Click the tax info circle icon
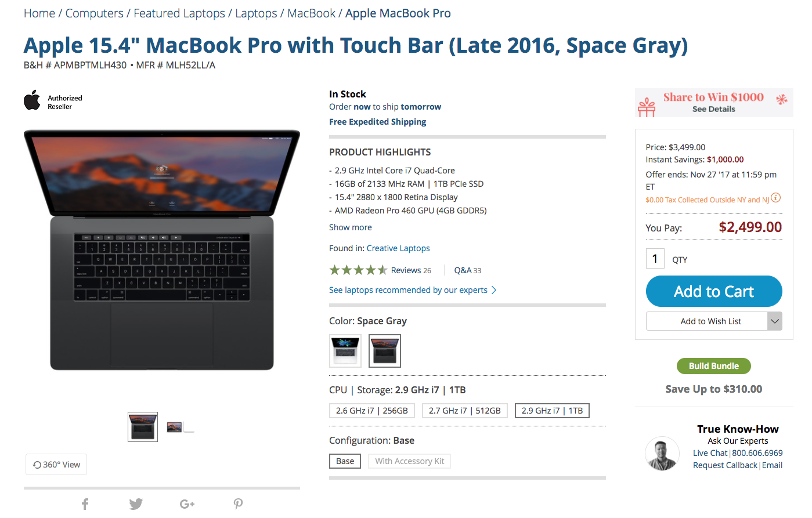 (x=776, y=198)
